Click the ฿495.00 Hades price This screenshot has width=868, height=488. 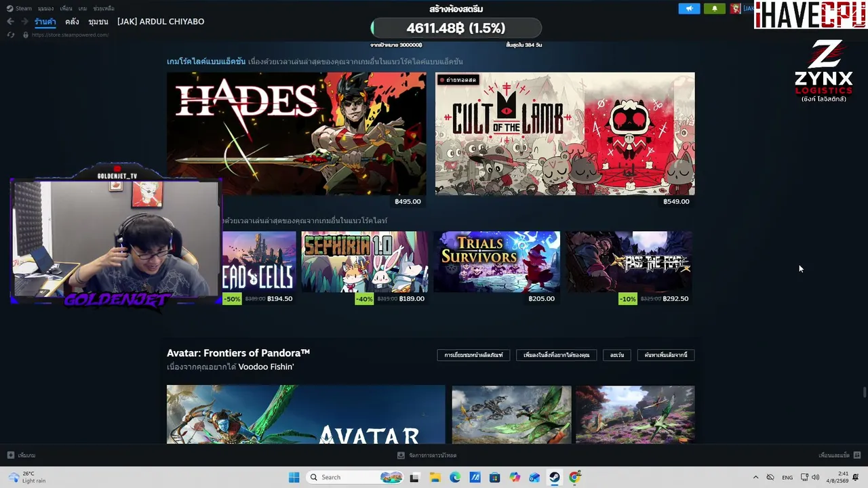408,201
